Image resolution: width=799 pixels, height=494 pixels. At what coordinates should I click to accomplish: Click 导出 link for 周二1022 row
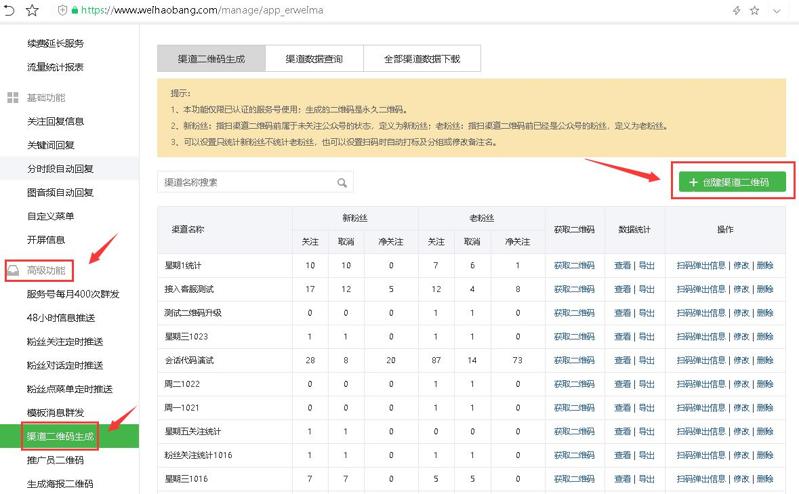point(647,384)
